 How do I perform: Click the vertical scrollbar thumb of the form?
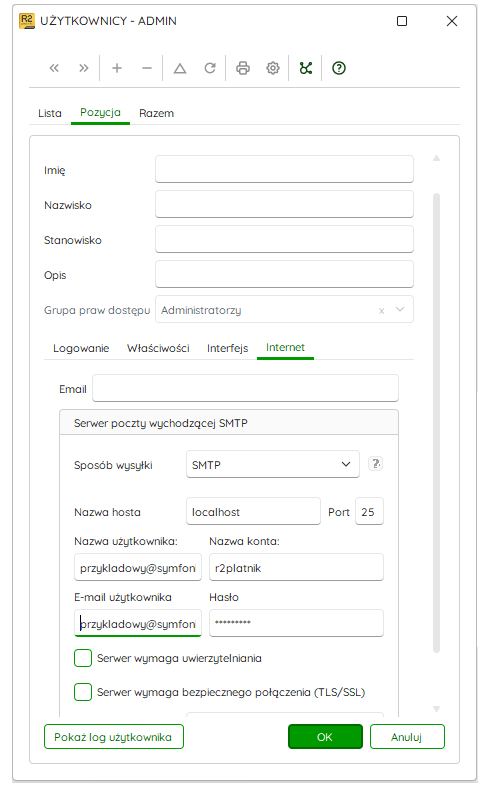coord(436,423)
